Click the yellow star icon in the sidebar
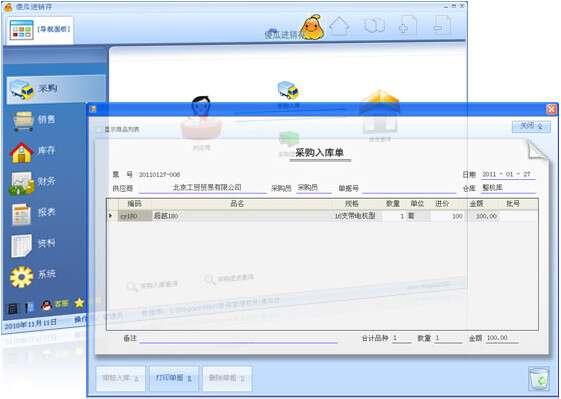 [79, 303]
